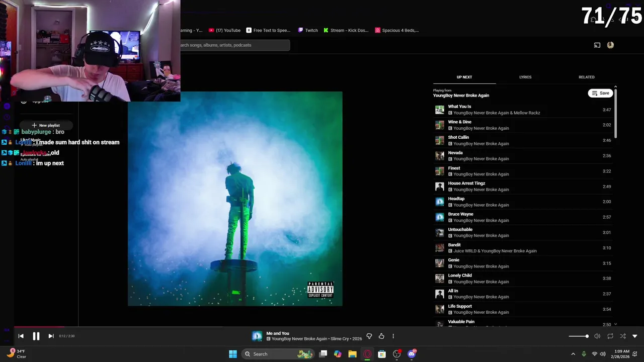Play Bandit from the queue
The width and height of the screenshot is (644, 362).
pyautogui.click(x=523, y=247)
